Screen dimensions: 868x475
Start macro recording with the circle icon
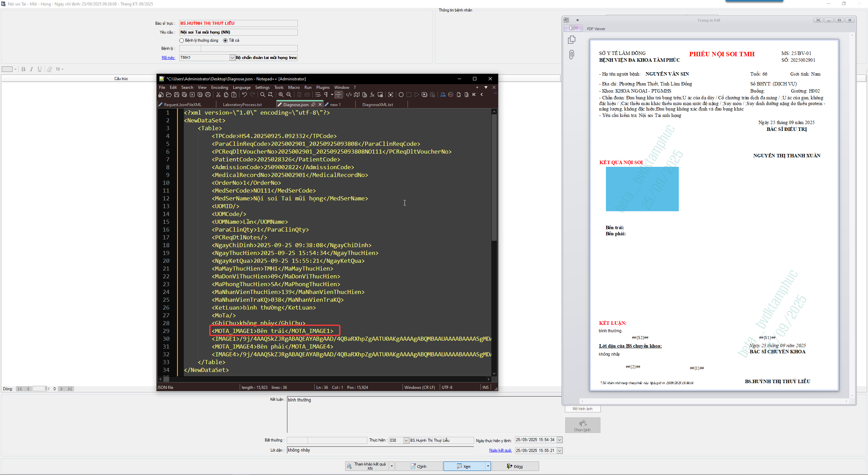pos(401,95)
